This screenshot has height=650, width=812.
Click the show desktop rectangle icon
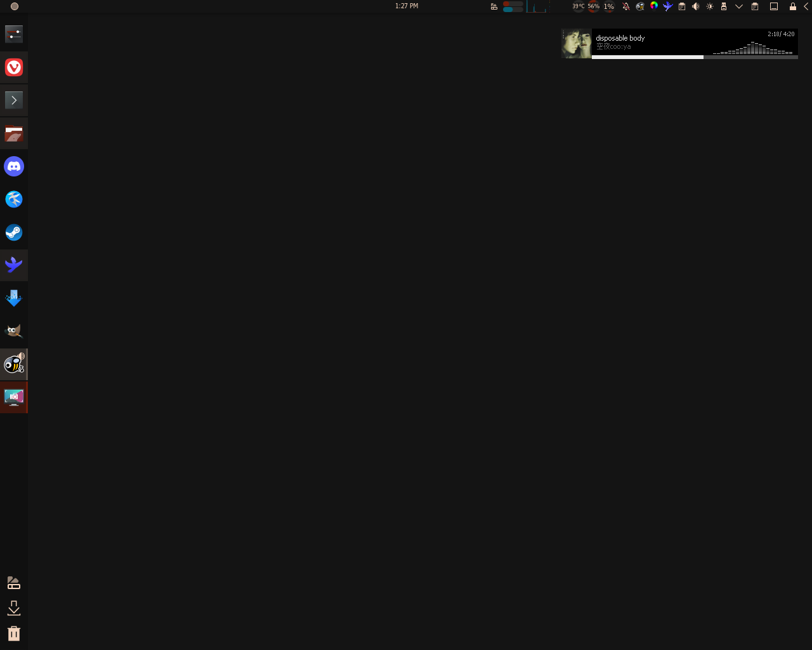click(774, 6)
